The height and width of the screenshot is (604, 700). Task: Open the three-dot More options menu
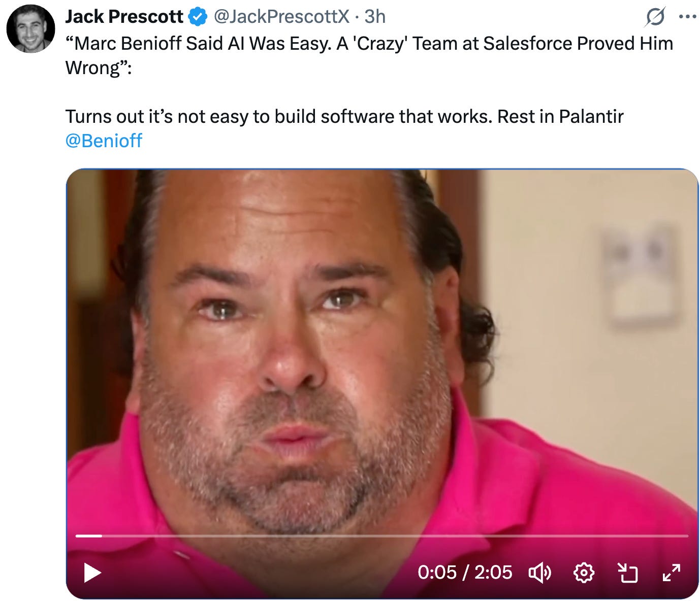687,17
